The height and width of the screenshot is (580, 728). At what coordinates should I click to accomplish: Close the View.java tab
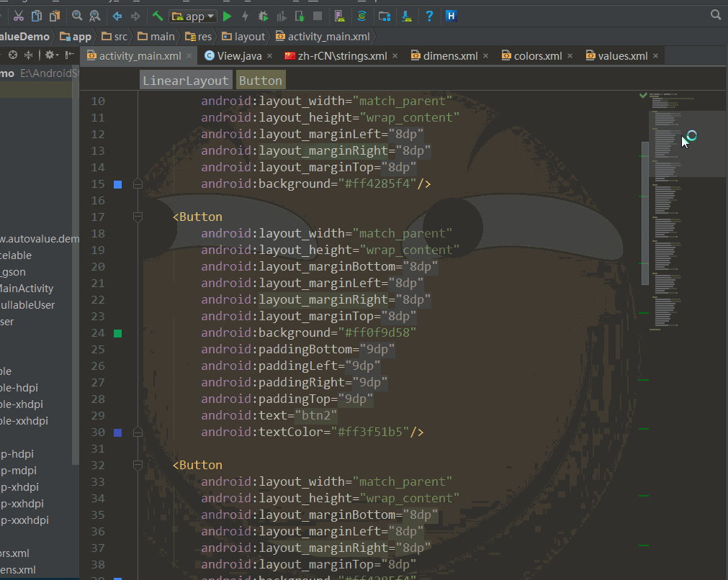pyautogui.click(x=269, y=56)
